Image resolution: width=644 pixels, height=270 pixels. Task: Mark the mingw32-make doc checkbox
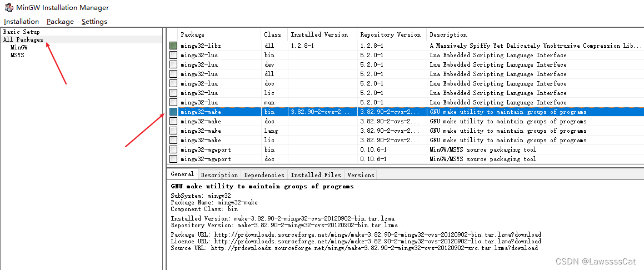[x=173, y=121]
